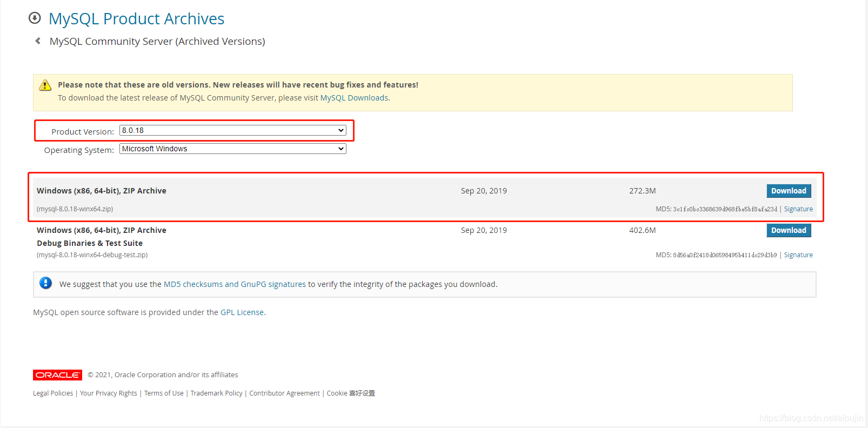Screen dimensions: 868x428
Task: Click MySQL Community Server (Archived Versions) text
Action: coord(157,42)
